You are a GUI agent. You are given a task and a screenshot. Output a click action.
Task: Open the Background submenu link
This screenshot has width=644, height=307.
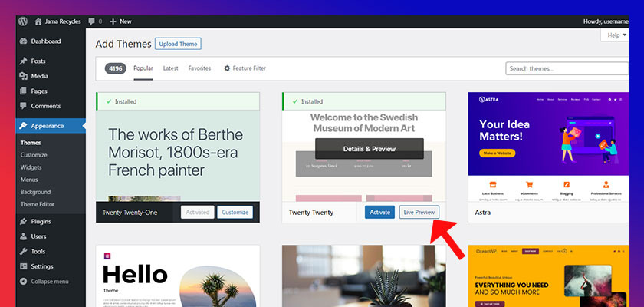pyautogui.click(x=36, y=192)
